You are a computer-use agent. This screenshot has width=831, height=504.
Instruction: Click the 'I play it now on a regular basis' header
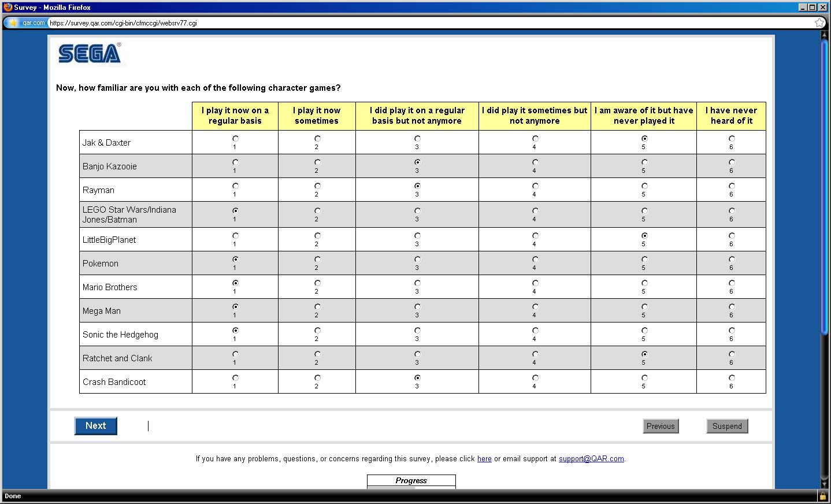coord(235,116)
